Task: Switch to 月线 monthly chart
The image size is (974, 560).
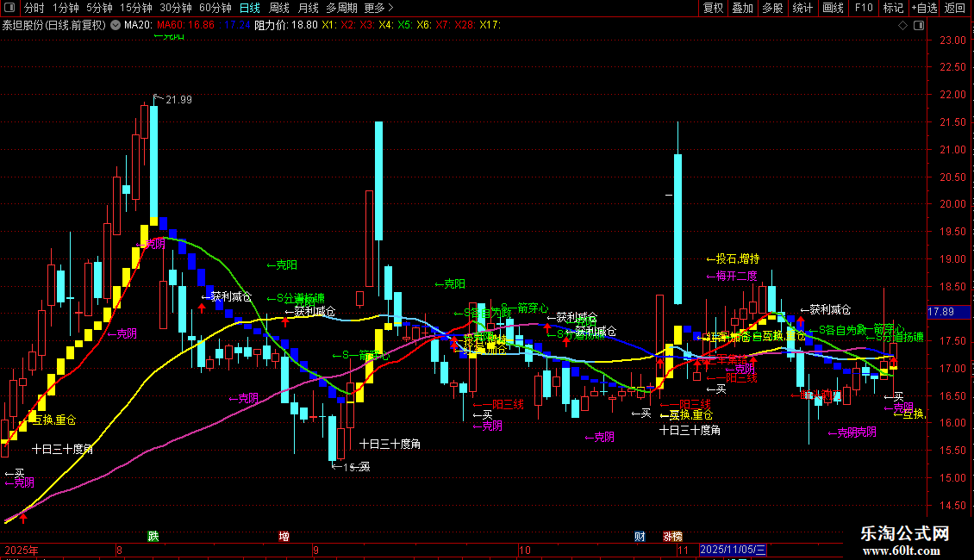Action: 308,8
